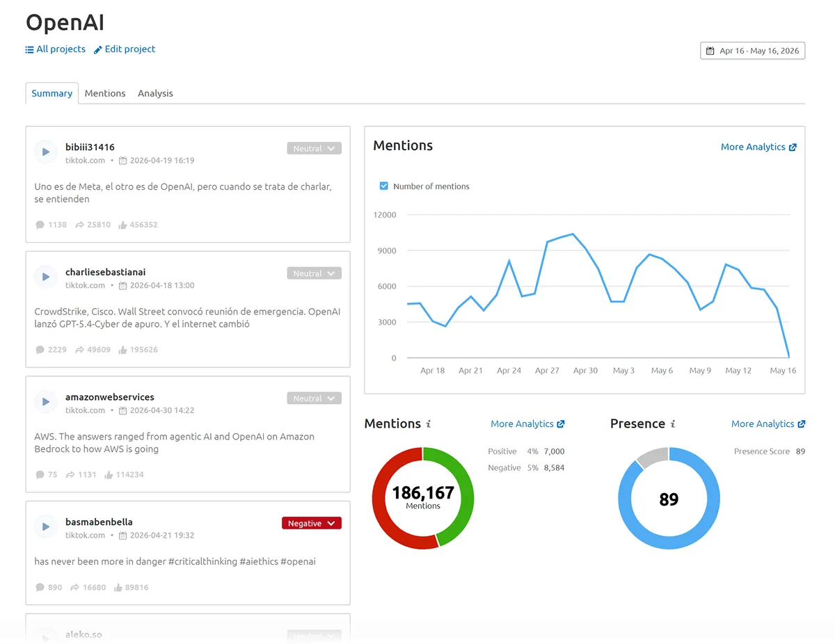Open Negative sentiment dropdown for basmabenbella
The height and width of the screenshot is (644, 835).
[x=312, y=523]
